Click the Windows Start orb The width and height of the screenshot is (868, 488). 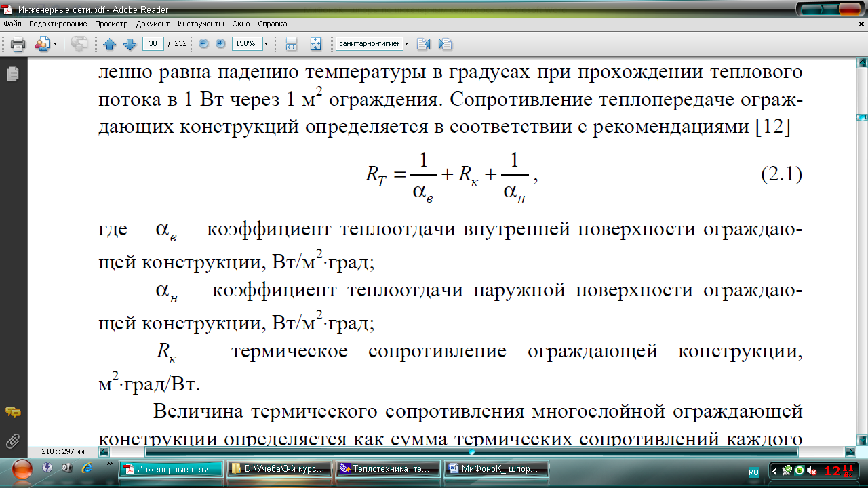pyautogui.click(x=22, y=469)
